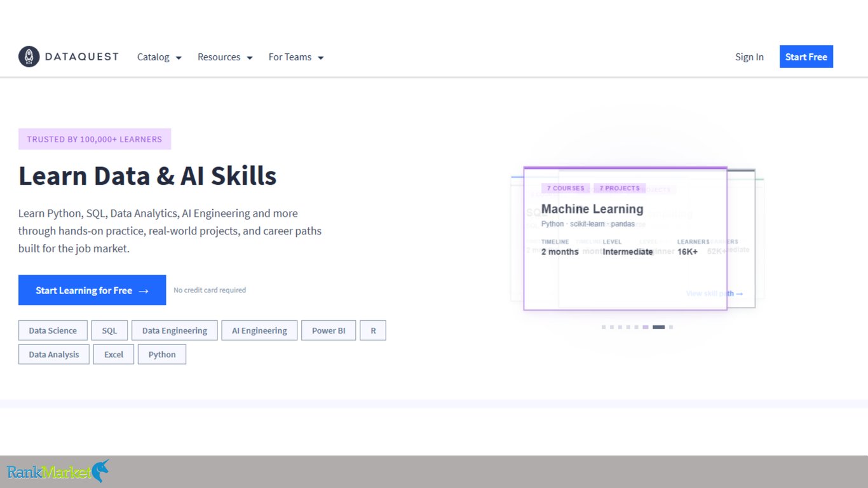The height and width of the screenshot is (488, 868).
Task: Select the first carousel pagination dot
Action: 604,327
